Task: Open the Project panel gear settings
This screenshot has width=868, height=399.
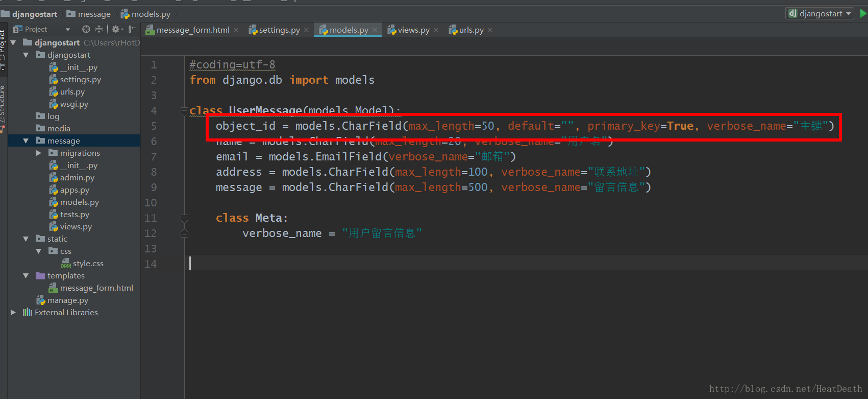Action: point(117,29)
